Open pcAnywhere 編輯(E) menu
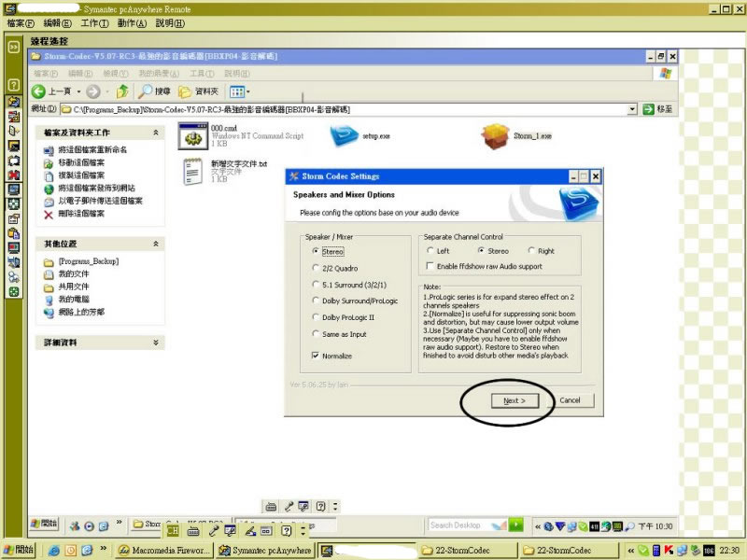This screenshot has height=560, width=747. point(57,22)
